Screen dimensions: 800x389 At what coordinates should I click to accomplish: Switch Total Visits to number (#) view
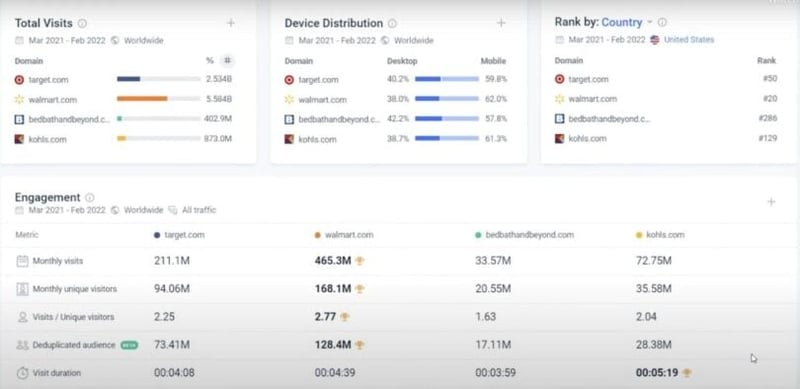coord(228,61)
